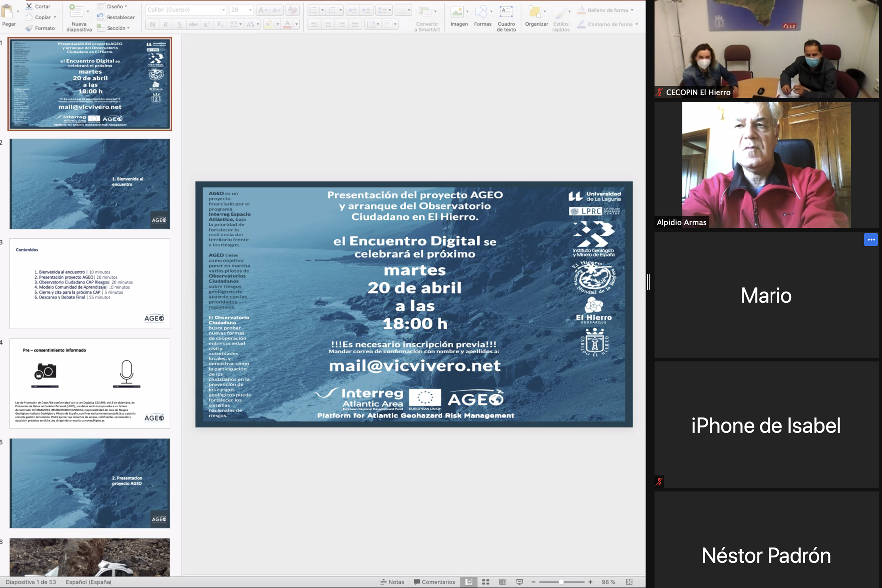Click Convertir a SmartArt

tap(427, 19)
